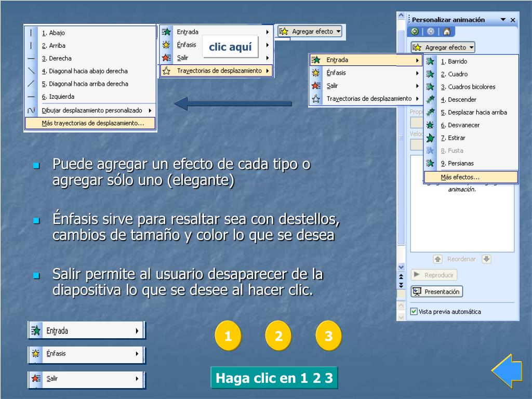Click scroll up arrow of slide scrollbar
This screenshot has width=532, height=399.
click(x=401, y=15)
